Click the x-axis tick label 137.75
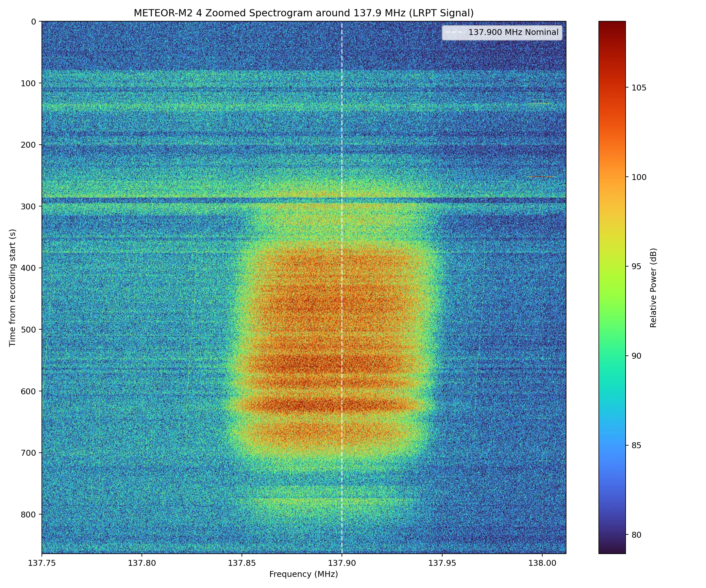Image resolution: width=706 pixels, height=588 pixels. (42, 563)
